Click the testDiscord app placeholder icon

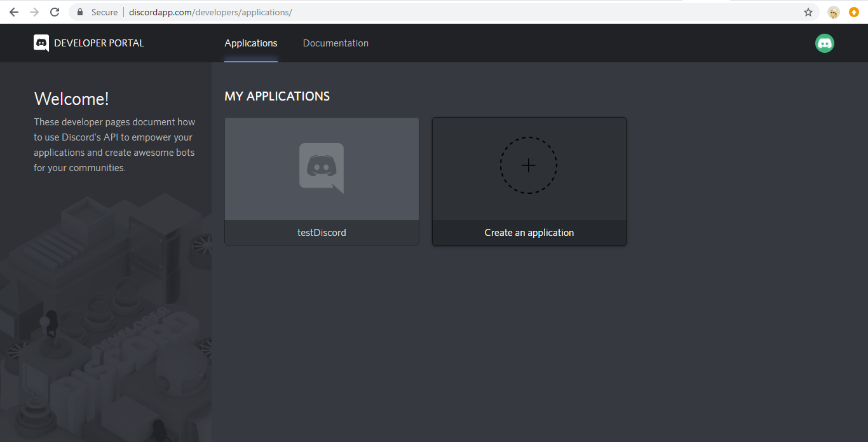pyautogui.click(x=322, y=168)
